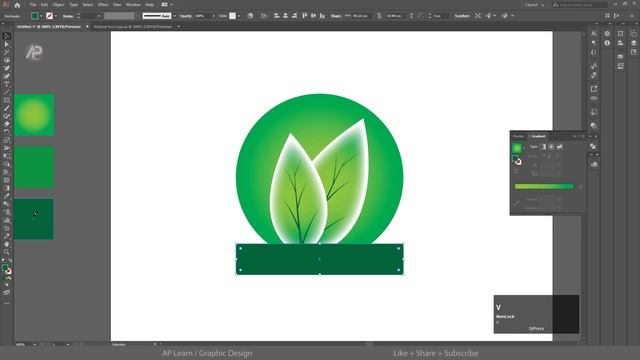Click the yellow-green gradient square on pasteboard
The width and height of the screenshot is (640, 360).
pos(34,115)
